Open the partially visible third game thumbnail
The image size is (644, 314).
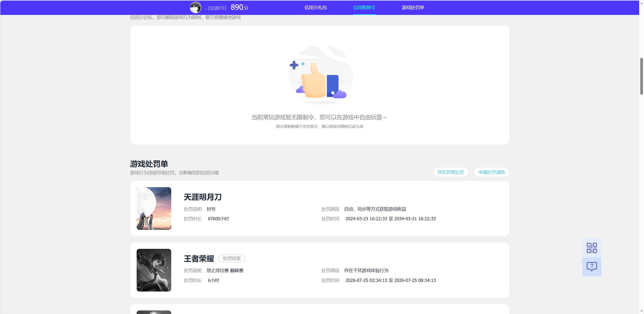pos(154,312)
